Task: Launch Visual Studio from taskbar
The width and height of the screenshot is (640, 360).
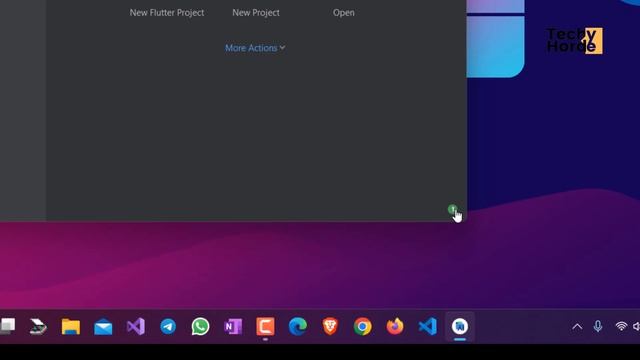Action: click(x=136, y=327)
